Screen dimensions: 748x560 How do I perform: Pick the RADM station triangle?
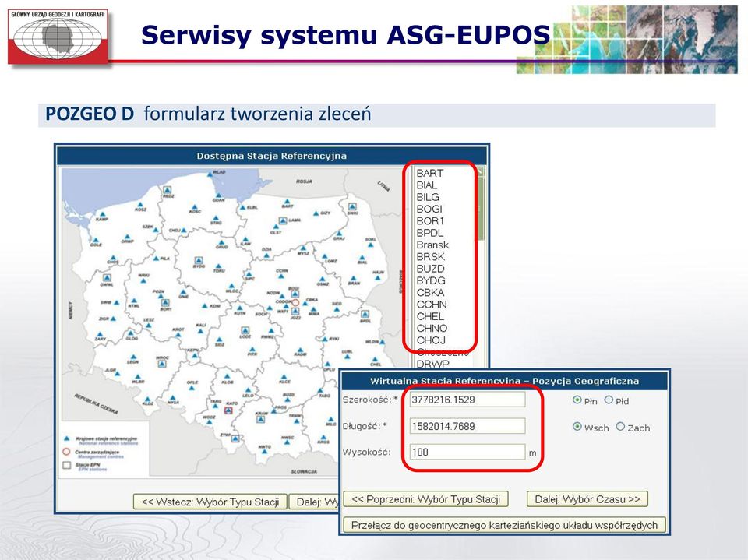pos(300,349)
